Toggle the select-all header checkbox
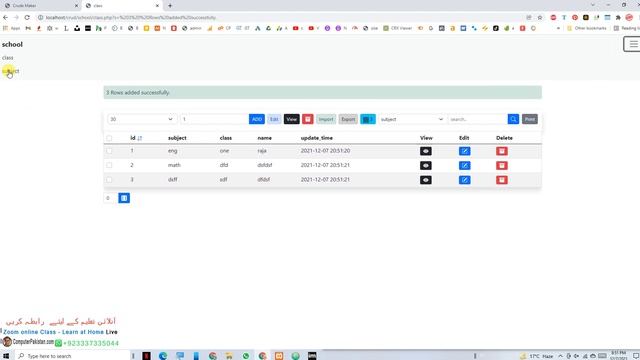640x360 pixels. pos(109,138)
